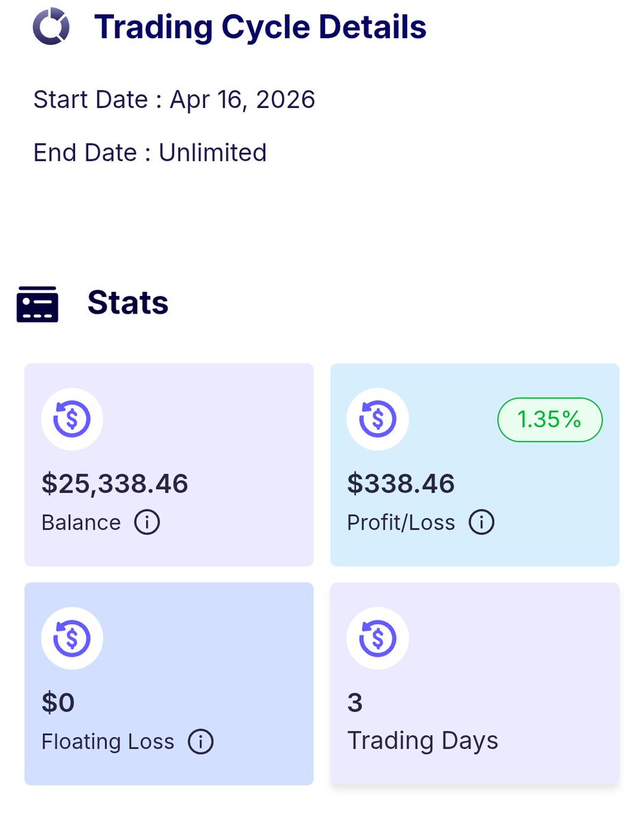Image resolution: width=644 pixels, height=820 pixels.
Task: Click the $338.46 profit amount
Action: click(401, 484)
